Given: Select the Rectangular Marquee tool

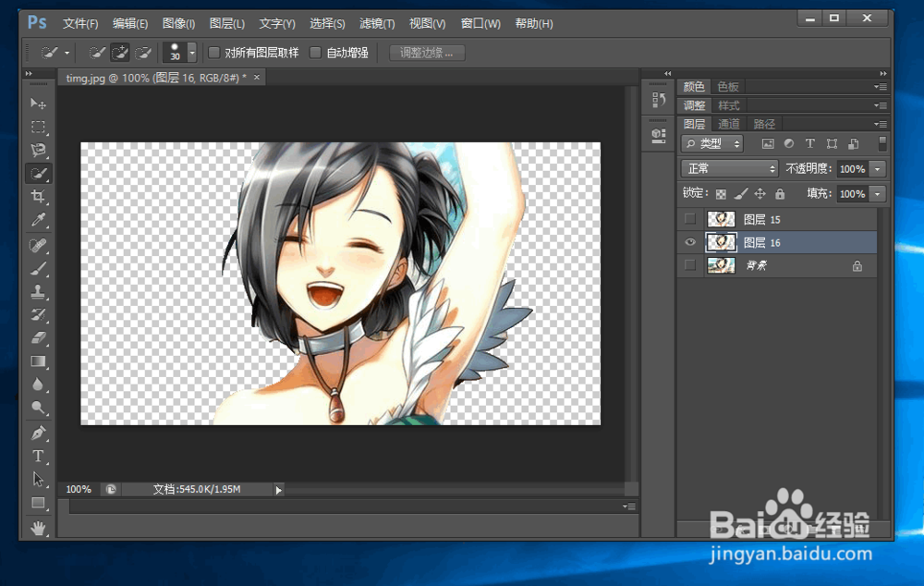Looking at the screenshot, I should pyautogui.click(x=38, y=127).
